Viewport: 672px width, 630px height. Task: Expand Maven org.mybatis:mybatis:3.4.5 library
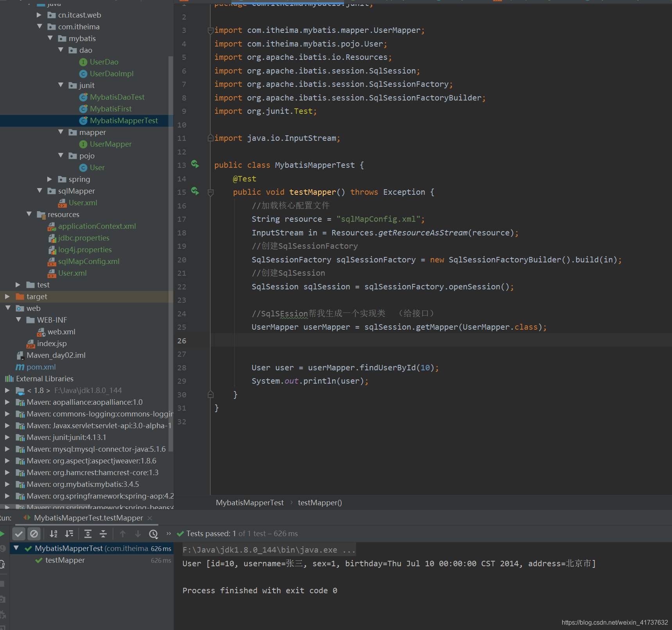8,484
